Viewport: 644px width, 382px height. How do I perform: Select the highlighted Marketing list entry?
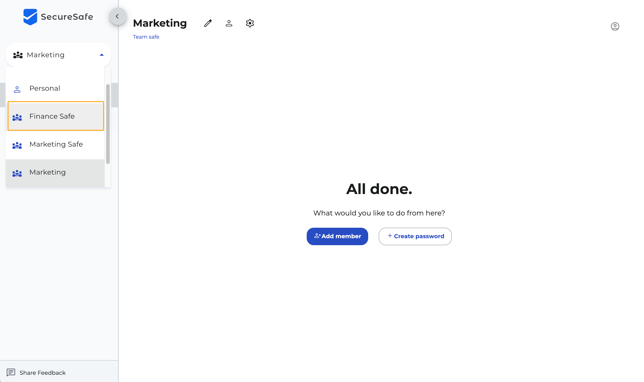point(55,173)
